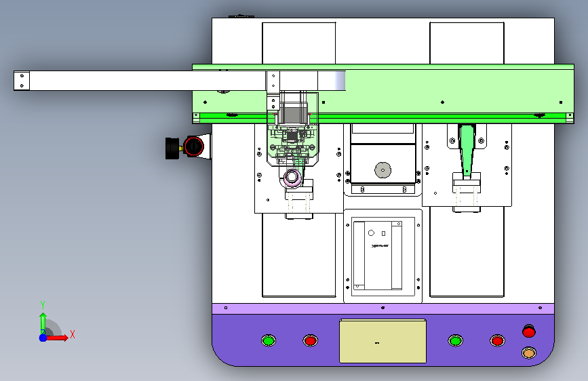Select the red push button farthest from the emergency stop

click(x=310, y=340)
